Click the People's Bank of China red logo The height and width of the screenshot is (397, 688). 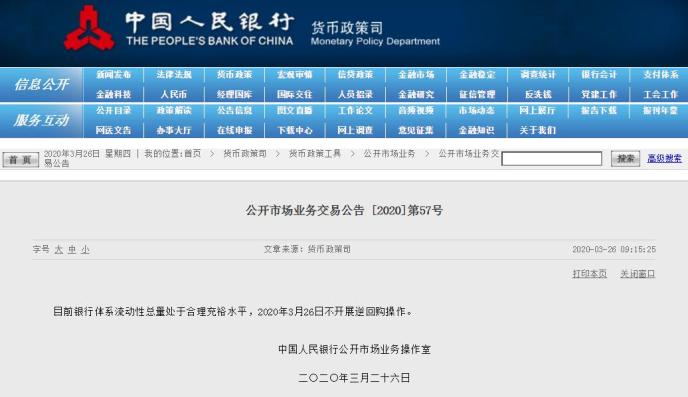click(89, 28)
